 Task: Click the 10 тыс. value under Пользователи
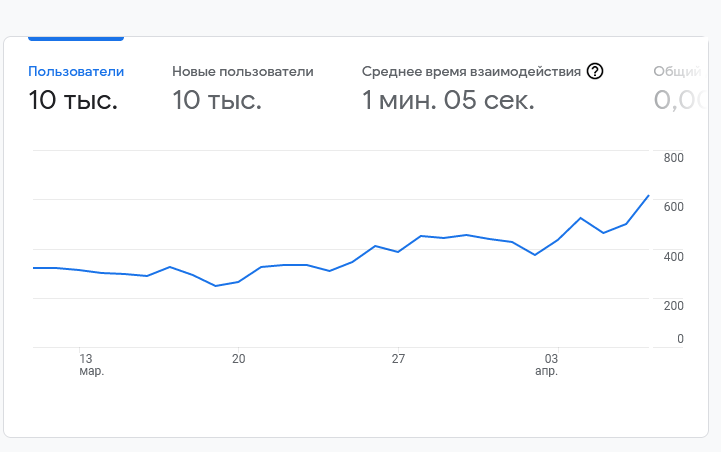[73, 100]
